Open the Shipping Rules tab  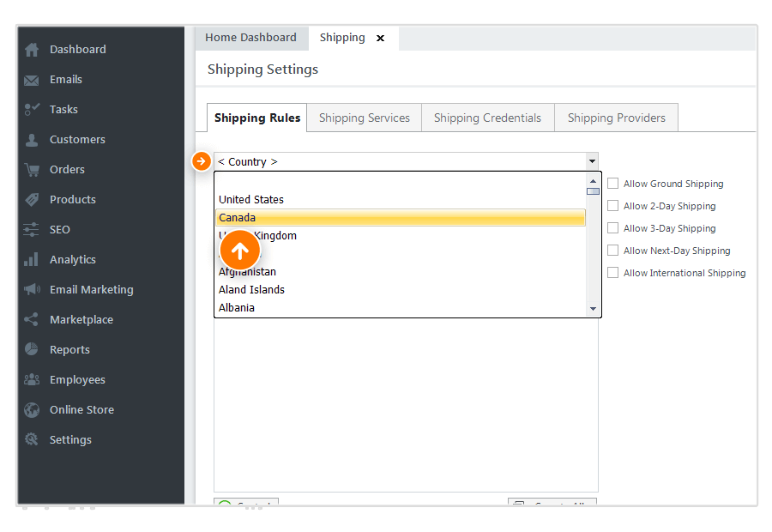[257, 118]
